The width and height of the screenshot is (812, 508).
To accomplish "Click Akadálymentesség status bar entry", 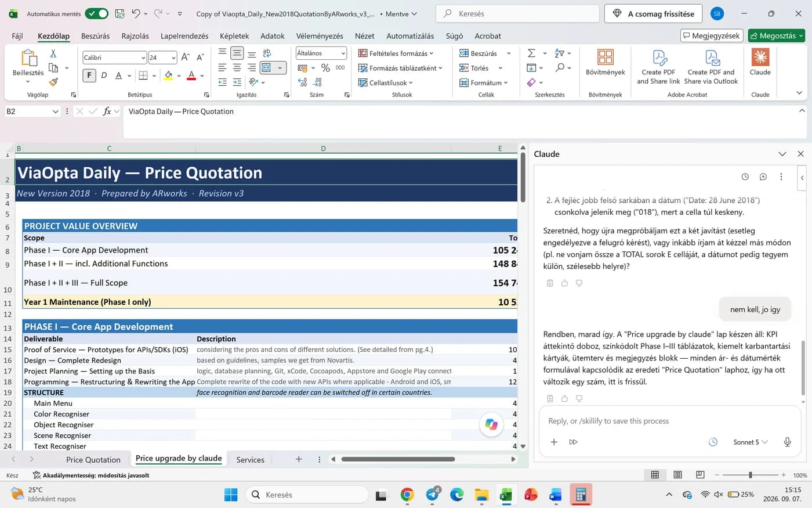I will pyautogui.click(x=91, y=475).
